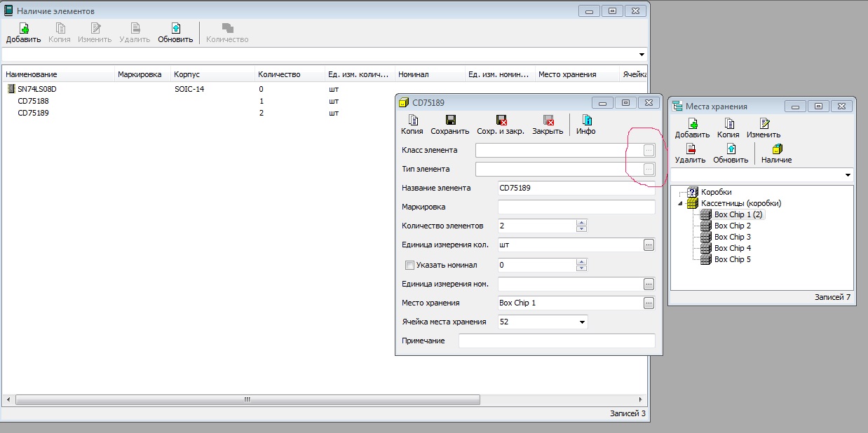Click the Название элемента field
Viewport: 868px width, 433px height.
[x=576, y=188]
